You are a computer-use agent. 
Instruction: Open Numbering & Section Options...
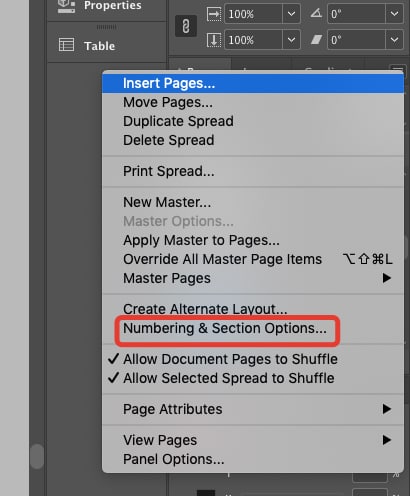253,328
